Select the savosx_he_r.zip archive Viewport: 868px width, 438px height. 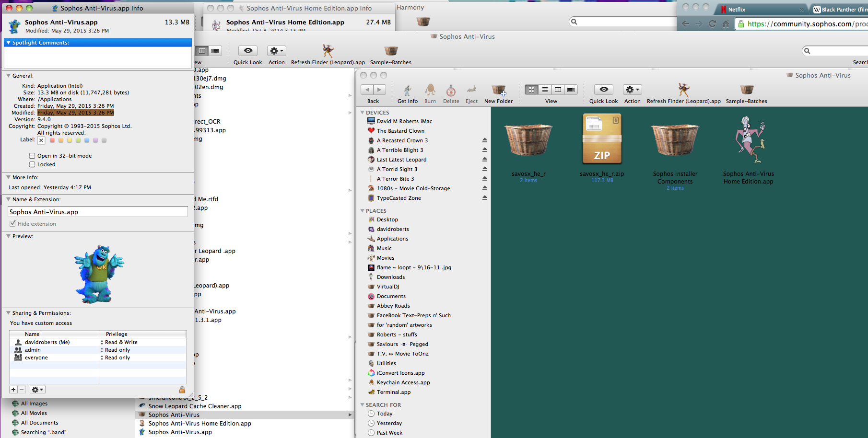(602, 139)
